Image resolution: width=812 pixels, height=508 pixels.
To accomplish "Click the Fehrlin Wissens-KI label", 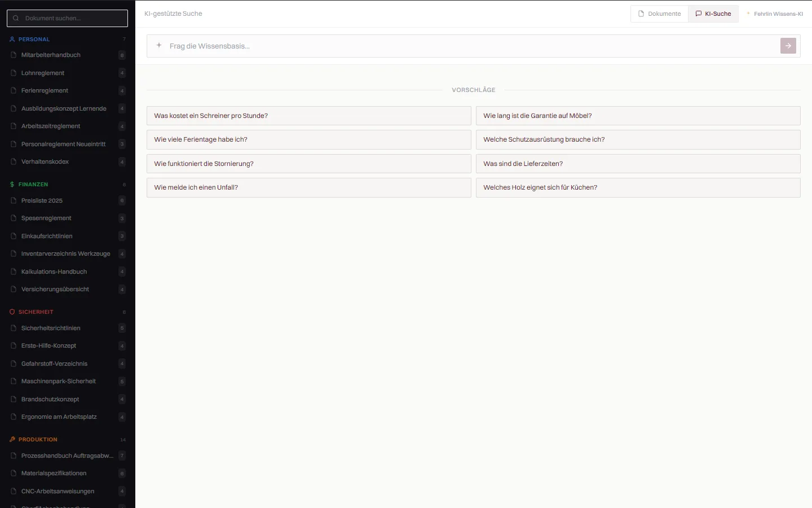I will tap(778, 14).
